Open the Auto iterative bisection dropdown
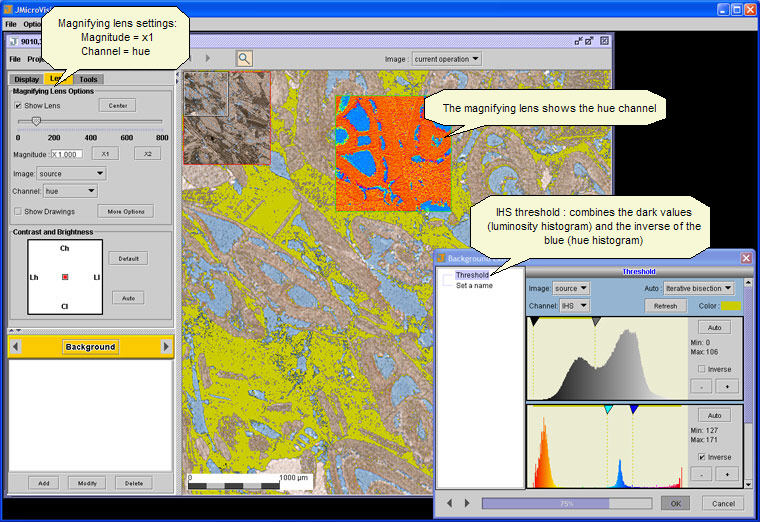 698,288
